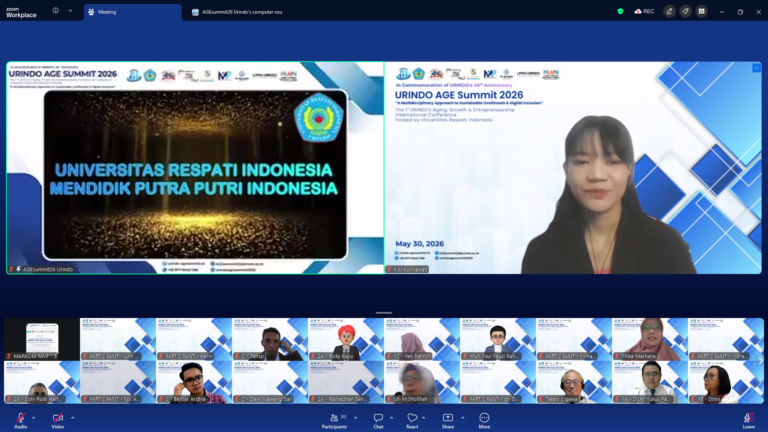Expand arrow next to Participants
This screenshot has height=432, width=768.
pos(356,418)
